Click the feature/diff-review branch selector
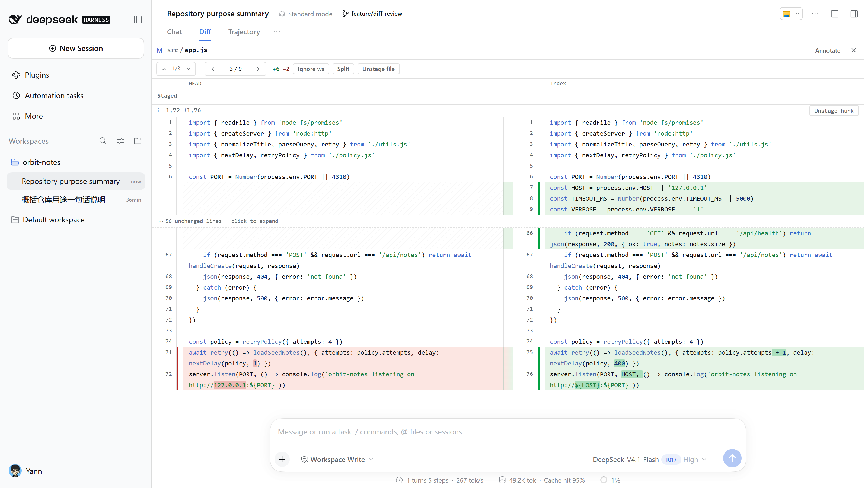Viewport: 868px width, 488px height. coord(372,14)
